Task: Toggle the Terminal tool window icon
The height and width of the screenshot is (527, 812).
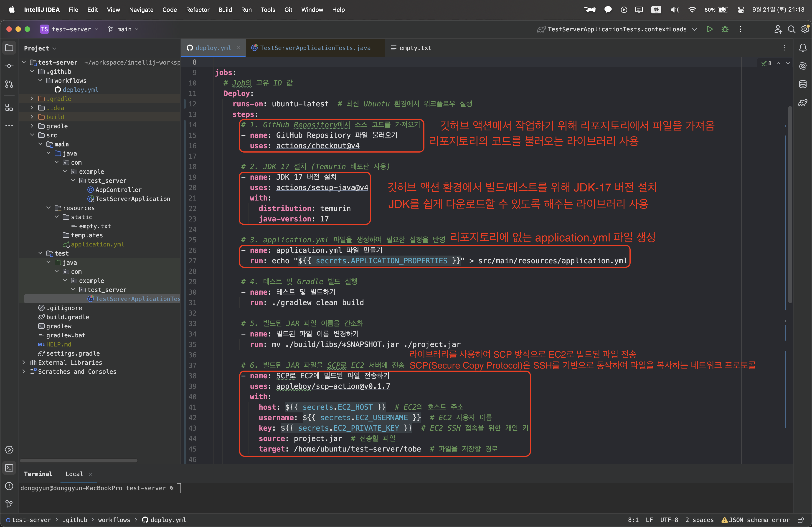Action: [9, 468]
